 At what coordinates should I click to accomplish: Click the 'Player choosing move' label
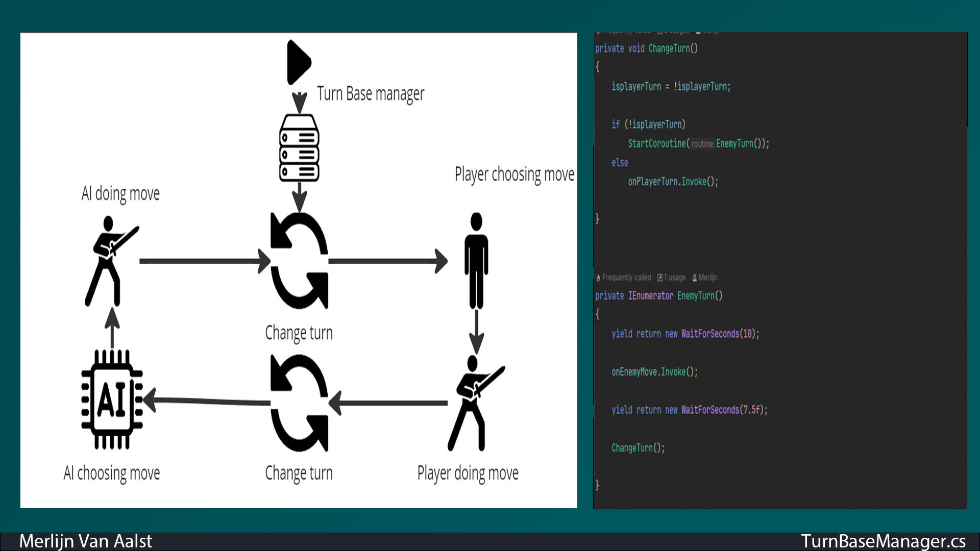[x=514, y=174]
